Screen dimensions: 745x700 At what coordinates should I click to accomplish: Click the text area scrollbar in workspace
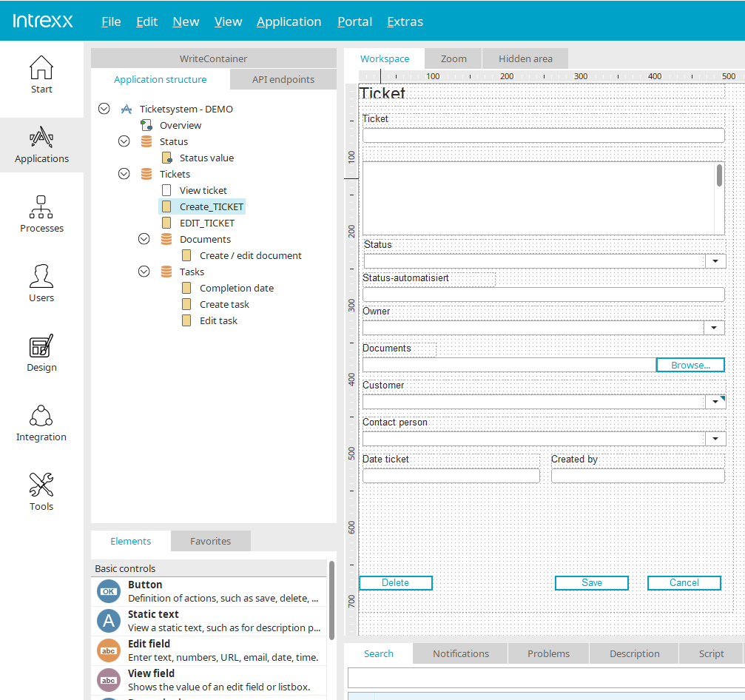click(x=719, y=175)
